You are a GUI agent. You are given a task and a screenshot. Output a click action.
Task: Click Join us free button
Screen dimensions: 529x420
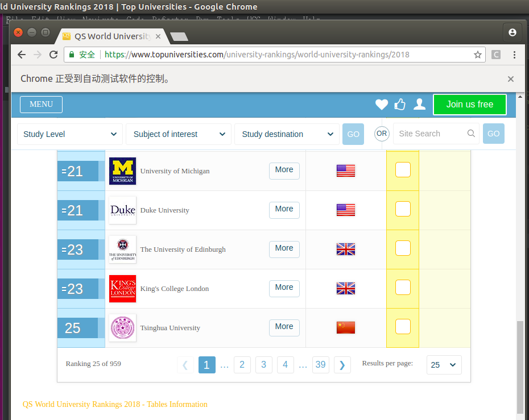tap(470, 105)
